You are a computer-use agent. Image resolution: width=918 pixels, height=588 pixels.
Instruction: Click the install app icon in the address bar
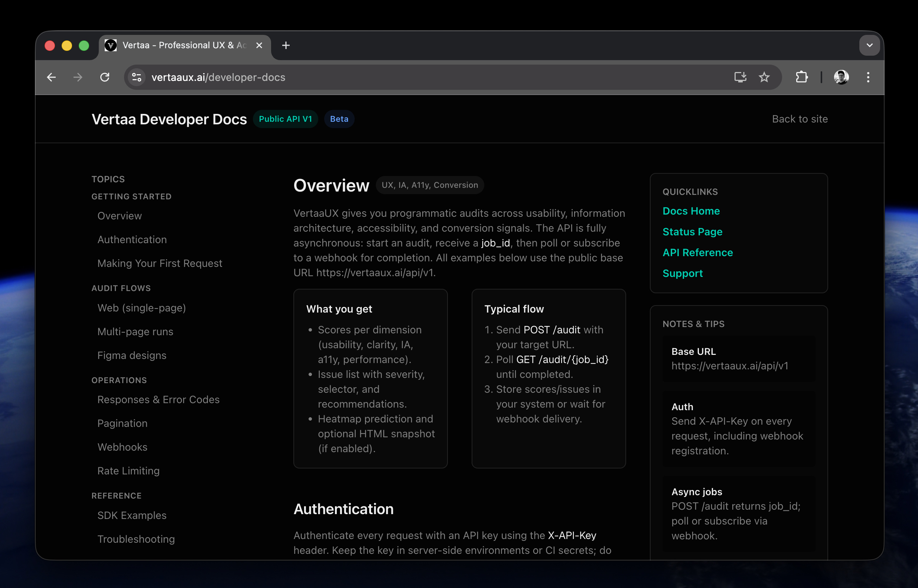click(x=740, y=78)
